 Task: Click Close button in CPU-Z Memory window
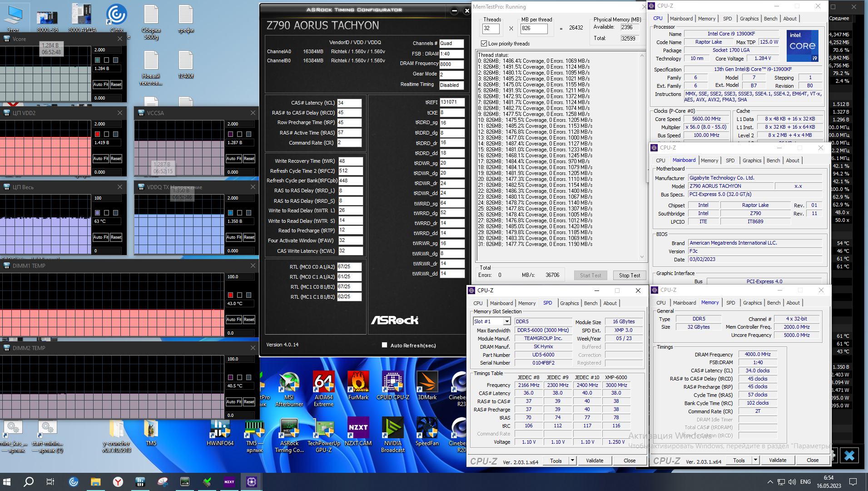[813, 460]
